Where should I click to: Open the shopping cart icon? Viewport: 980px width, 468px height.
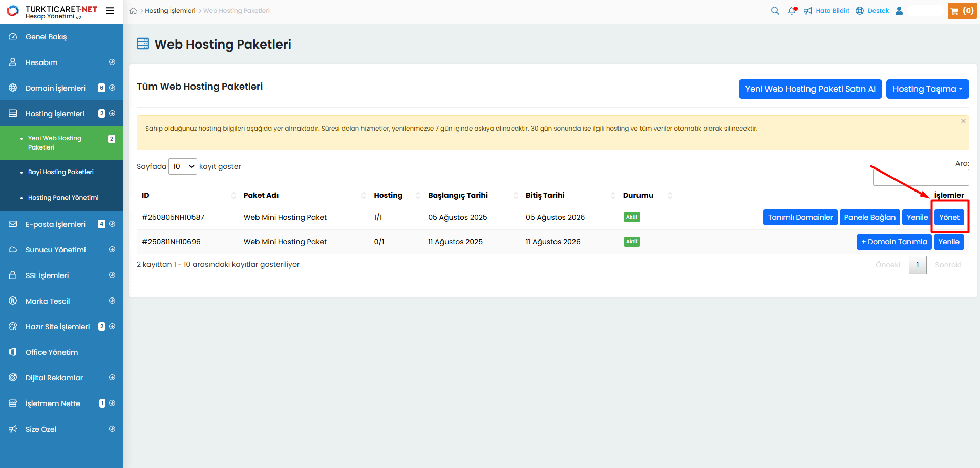[962, 11]
